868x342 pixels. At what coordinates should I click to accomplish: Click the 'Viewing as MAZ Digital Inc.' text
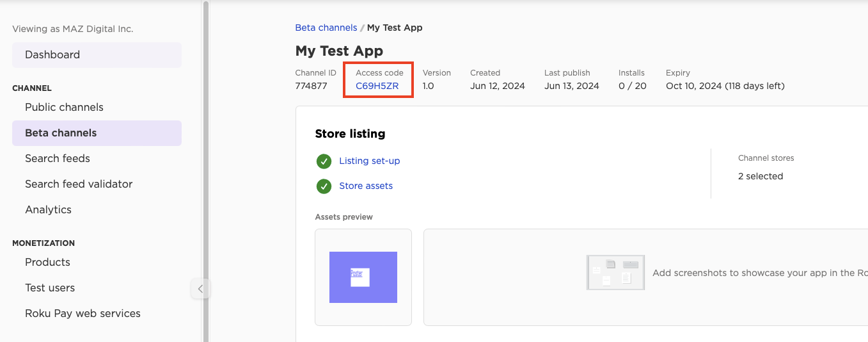coord(73,29)
